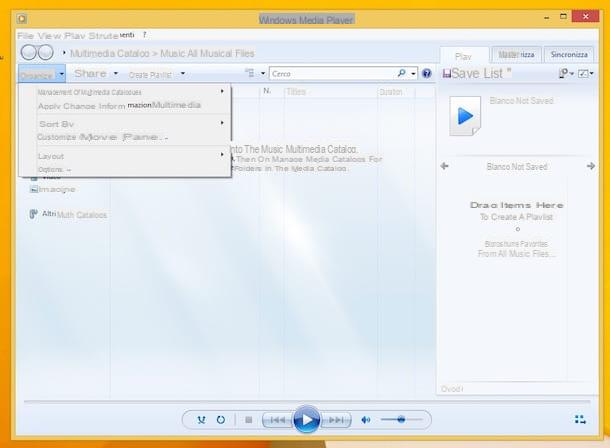Click the playlist thumbnail with play arrow
The image size is (610, 448).
coord(465,116)
